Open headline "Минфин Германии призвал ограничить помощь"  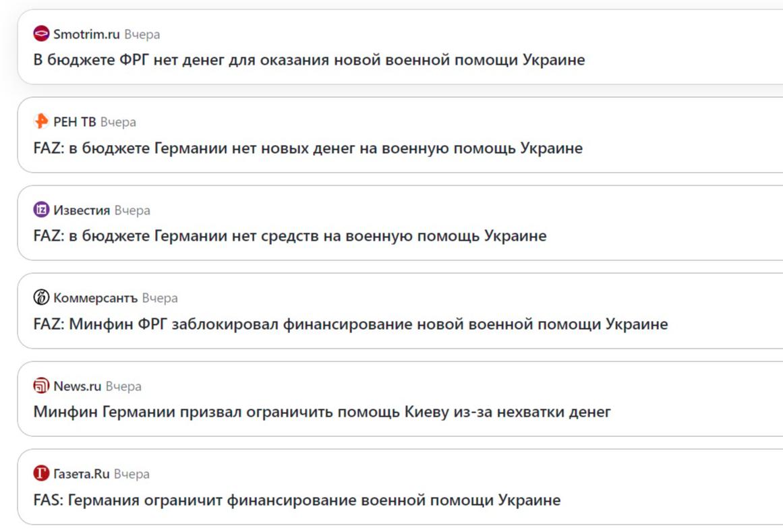point(322,412)
